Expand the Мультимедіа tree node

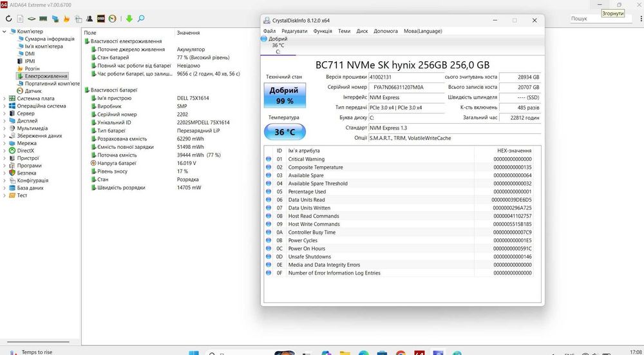[x=4, y=128]
